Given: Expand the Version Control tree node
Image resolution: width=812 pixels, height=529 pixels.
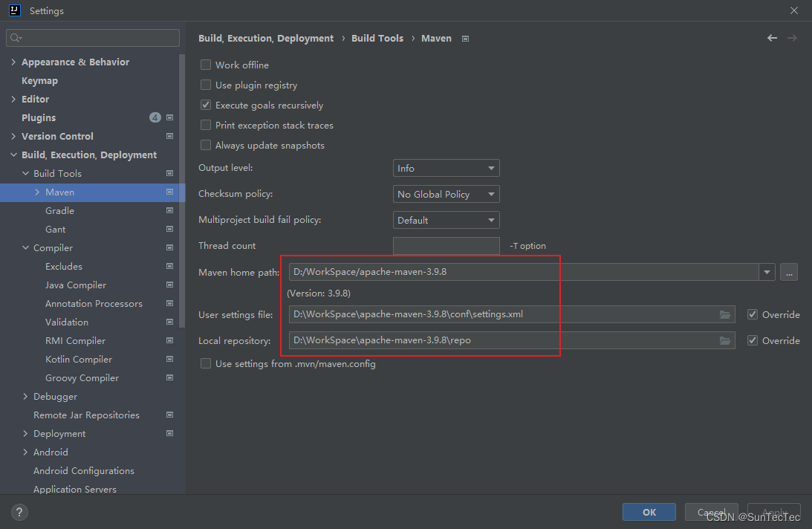Looking at the screenshot, I should tap(13, 136).
